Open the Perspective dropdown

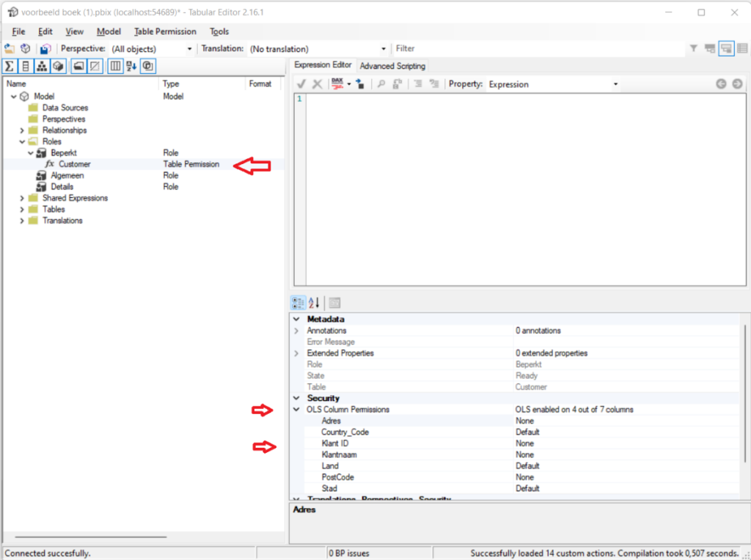coord(189,48)
